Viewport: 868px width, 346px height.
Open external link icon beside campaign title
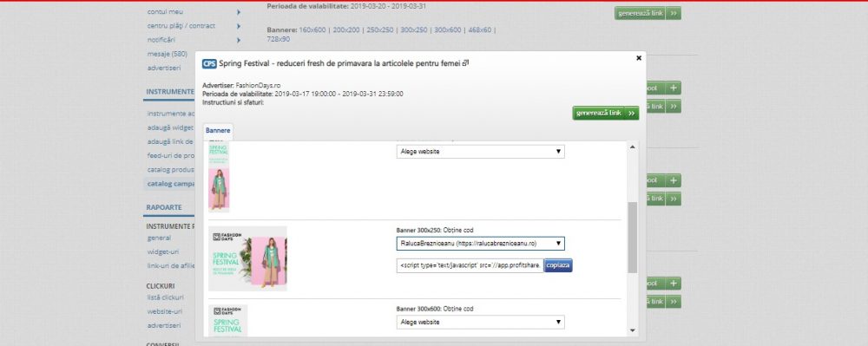(x=465, y=63)
